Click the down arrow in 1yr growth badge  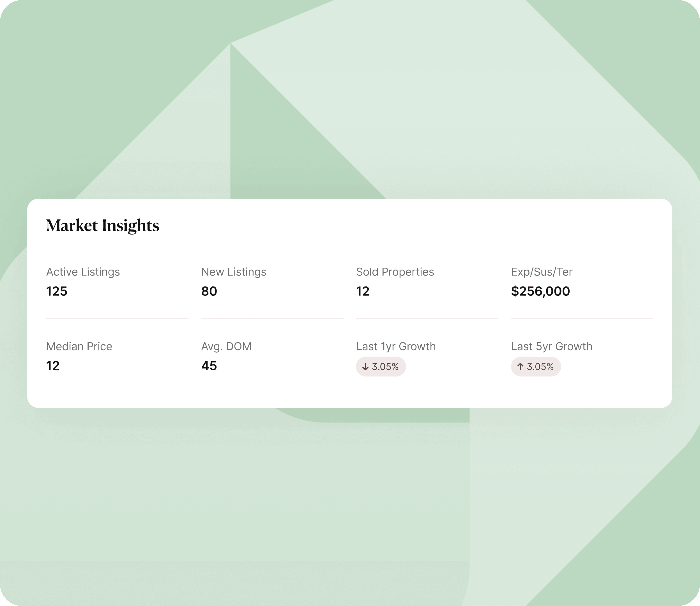point(365,367)
